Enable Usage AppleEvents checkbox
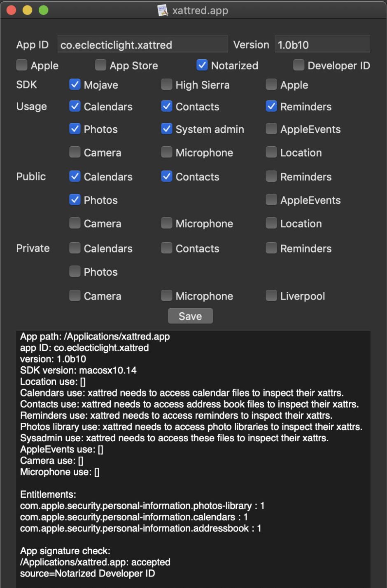The width and height of the screenshot is (387, 588). [x=271, y=129]
